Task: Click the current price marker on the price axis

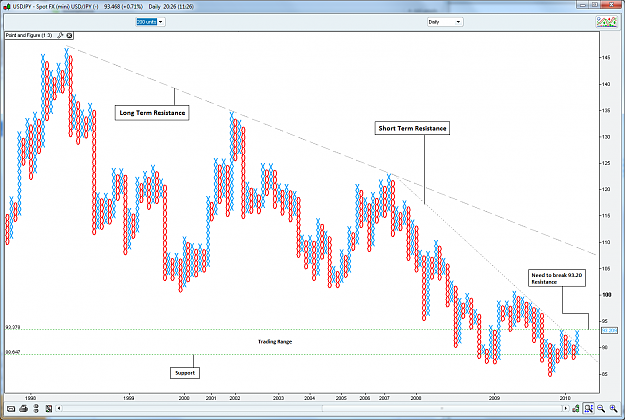Action: [x=609, y=330]
